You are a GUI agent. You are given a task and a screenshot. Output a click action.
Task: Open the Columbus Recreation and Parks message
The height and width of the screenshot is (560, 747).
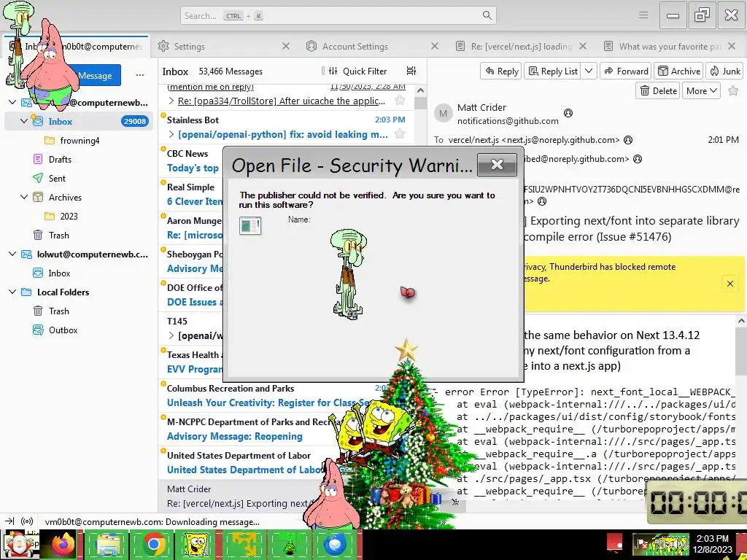click(286, 395)
